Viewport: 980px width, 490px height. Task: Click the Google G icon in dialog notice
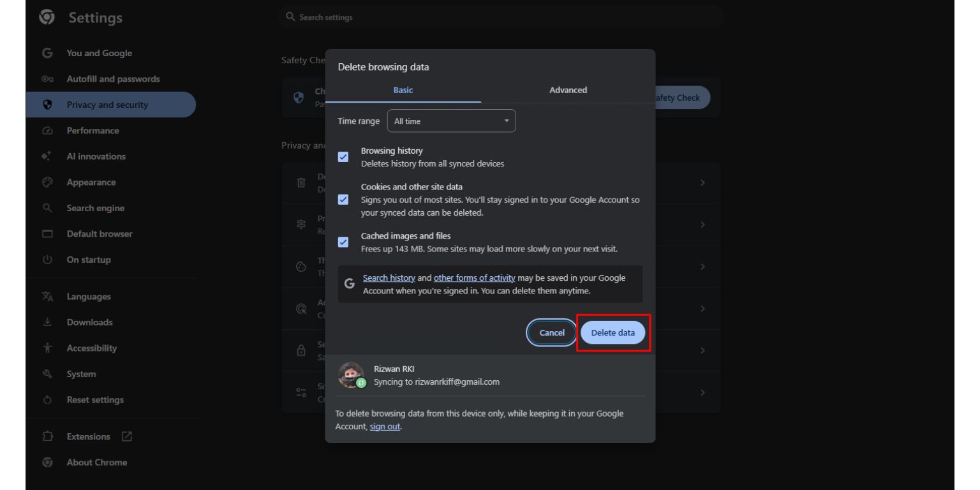349,285
